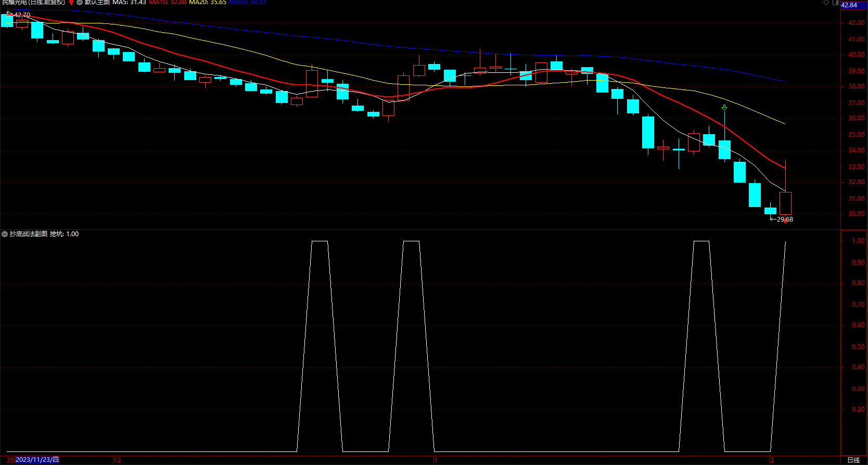This screenshot has width=868, height=465.
Task: Click the MA10: 32.88 value
Action: click(x=168, y=3)
